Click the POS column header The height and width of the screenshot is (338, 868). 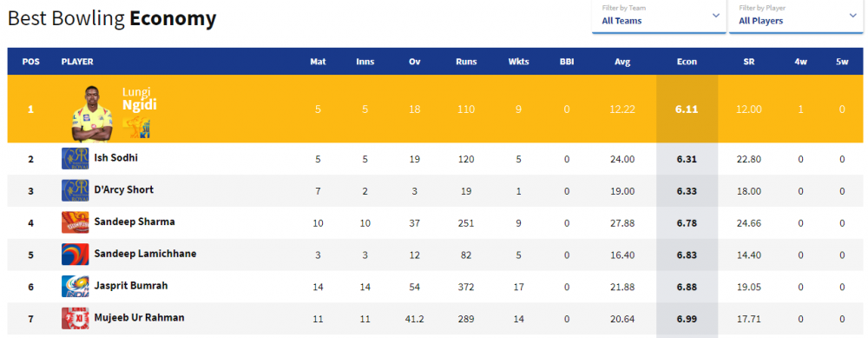pyautogui.click(x=31, y=62)
